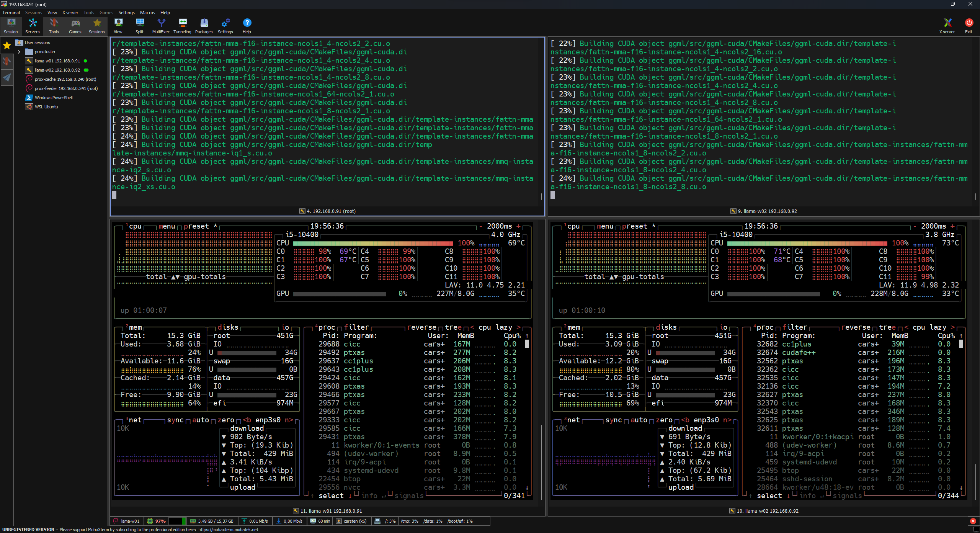Screen dimensions: 980x533
Task: Click 'n>' next interface in llama-w01 net
Action: tap(289, 420)
